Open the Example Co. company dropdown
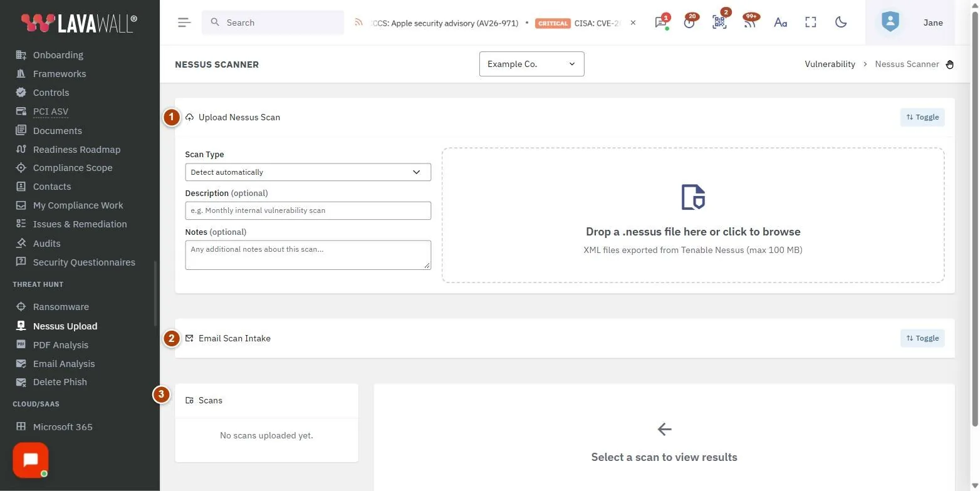Screen dimensions: 980x491 (x=531, y=64)
